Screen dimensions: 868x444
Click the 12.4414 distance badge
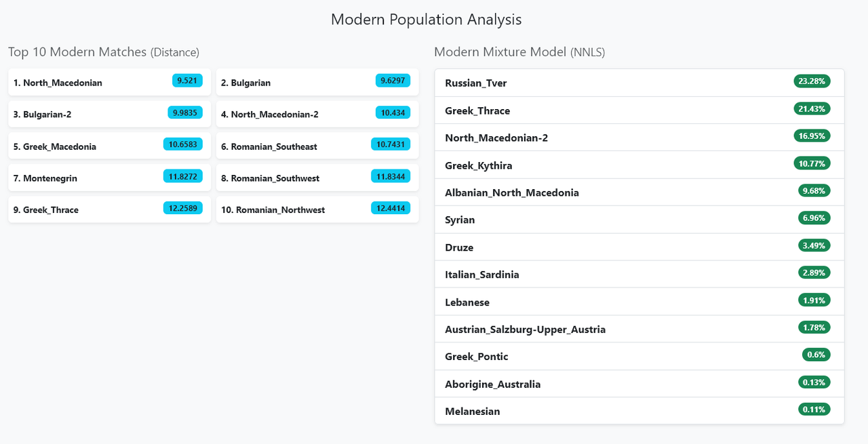tap(391, 208)
